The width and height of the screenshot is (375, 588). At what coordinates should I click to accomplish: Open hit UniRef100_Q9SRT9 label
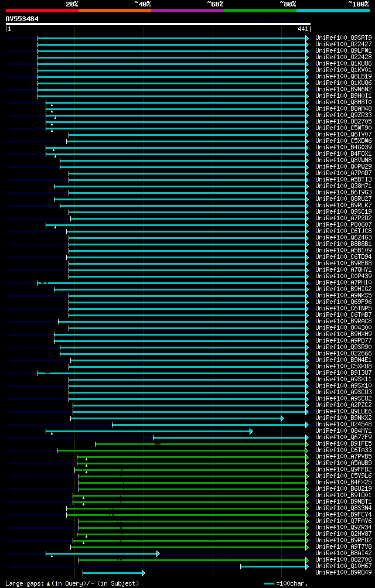pyautogui.click(x=343, y=38)
